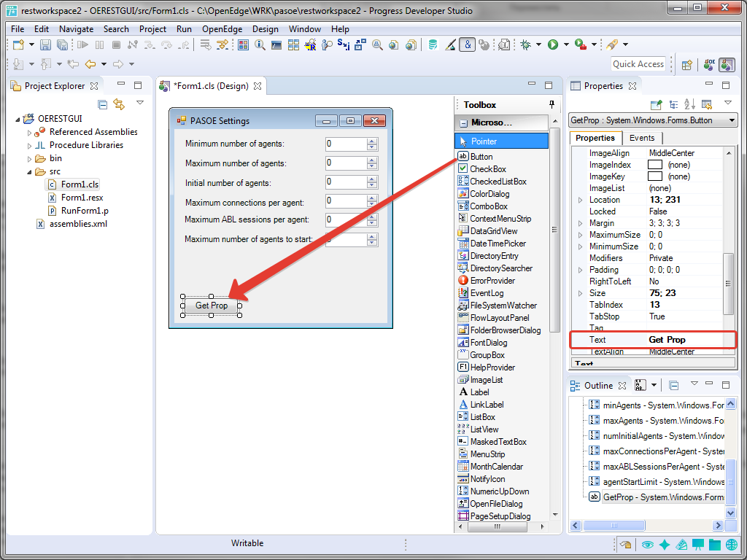Open the Navigate menu
747x560 pixels.
tap(76, 29)
